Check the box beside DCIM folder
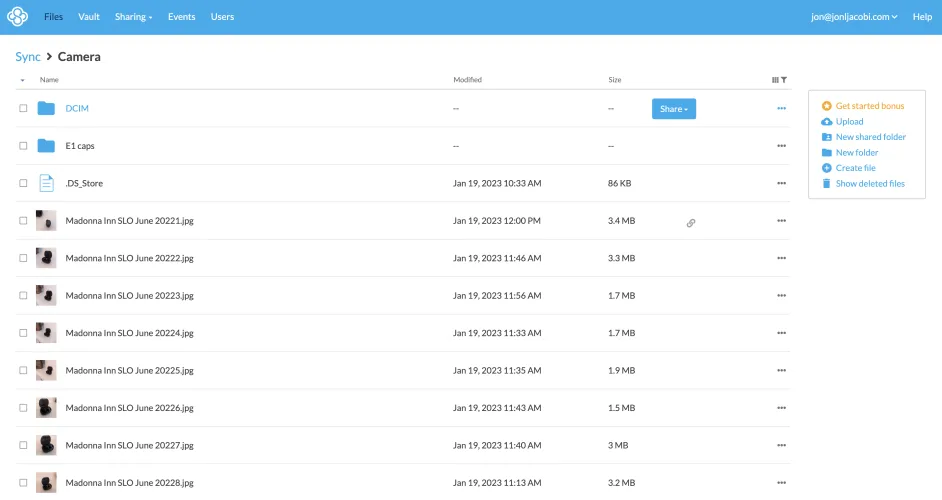This screenshot has width=942, height=500. point(23,108)
